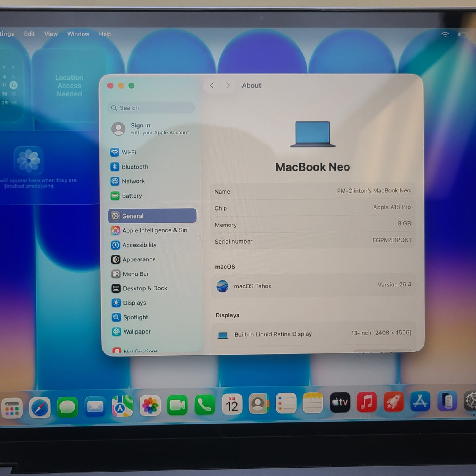Image resolution: width=476 pixels, height=476 pixels.
Task: Open Mail from the Dock
Action: point(95,407)
